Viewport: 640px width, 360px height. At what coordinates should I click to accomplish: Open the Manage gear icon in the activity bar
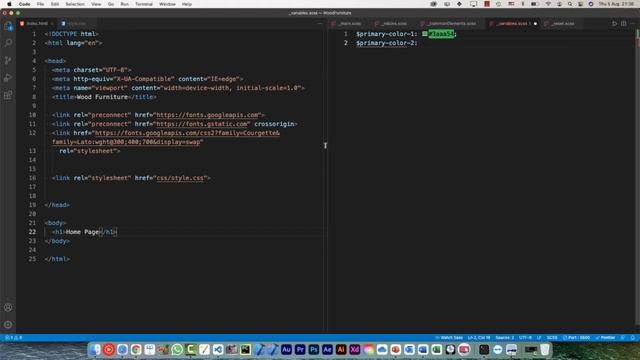point(8,324)
